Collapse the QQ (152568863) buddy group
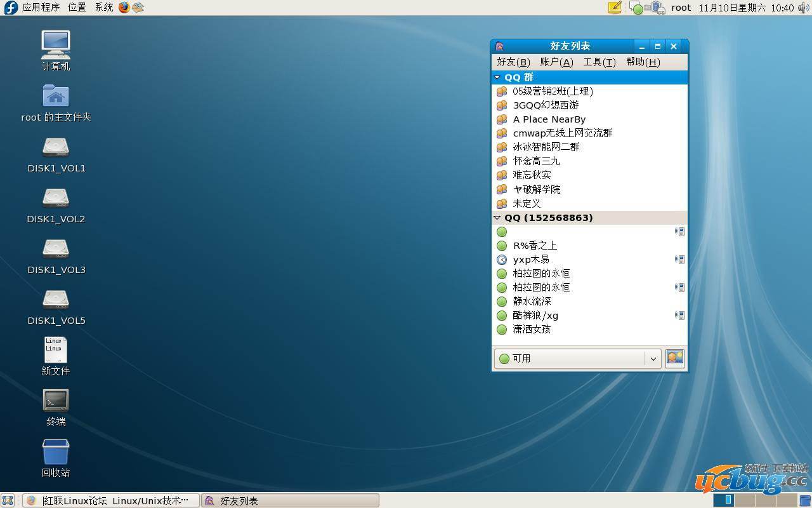 497,218
